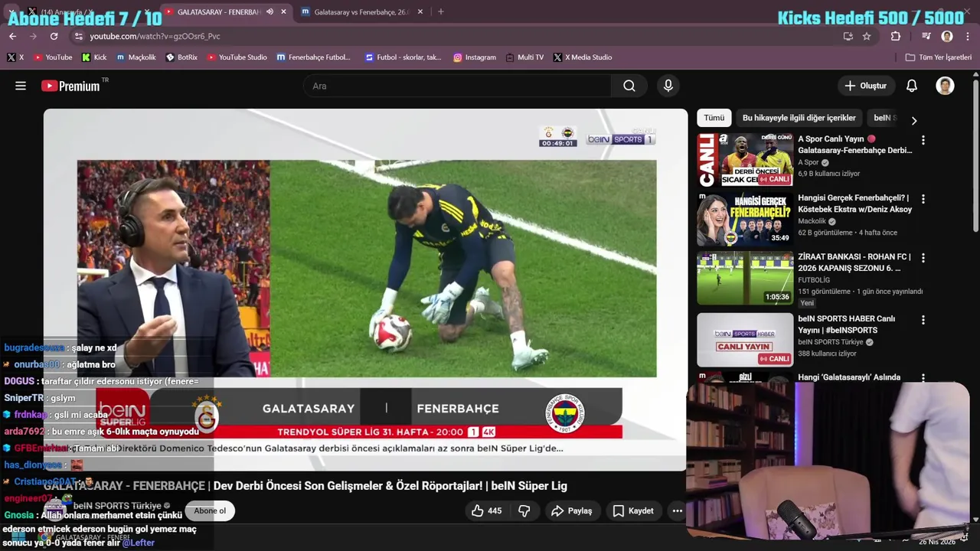Reload the page with refresh icon
This screenshot has height=551, width=980.
[54, 36]
